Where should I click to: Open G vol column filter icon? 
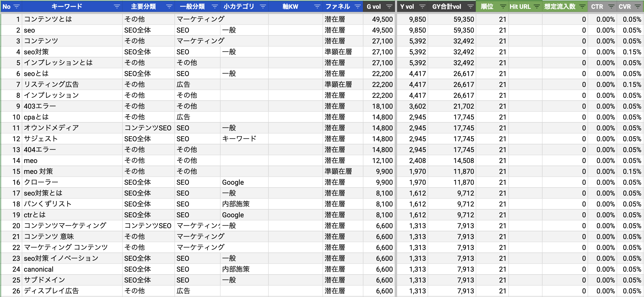point(389,7)
